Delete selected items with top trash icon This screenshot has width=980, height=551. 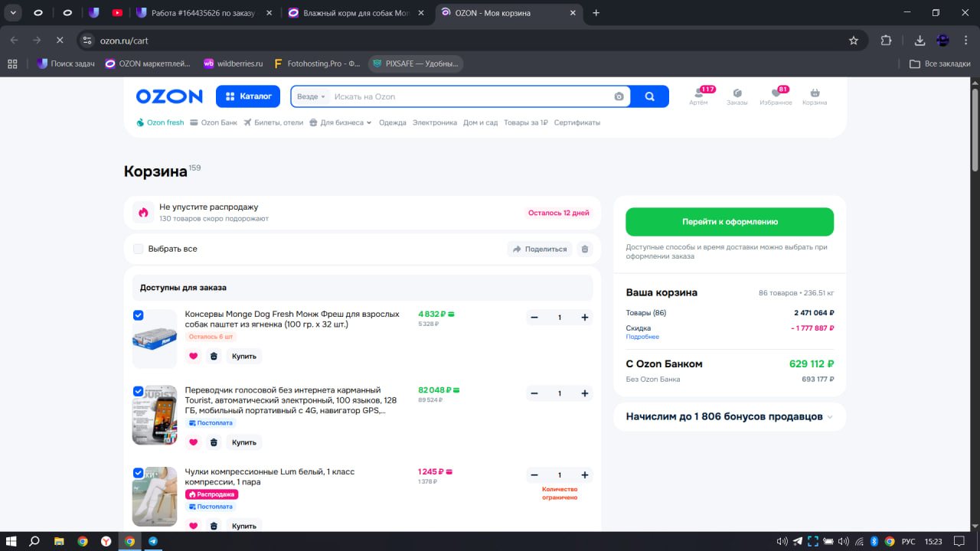point(585,249)
